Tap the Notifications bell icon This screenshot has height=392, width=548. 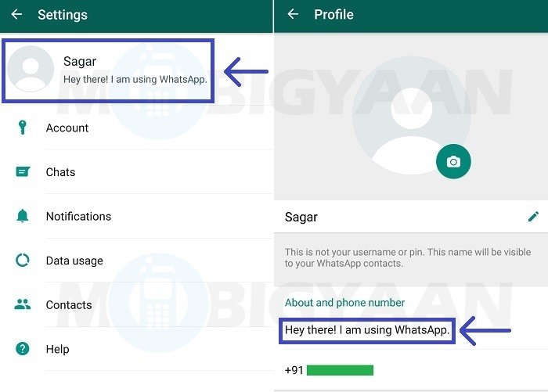tap(23, 216)
